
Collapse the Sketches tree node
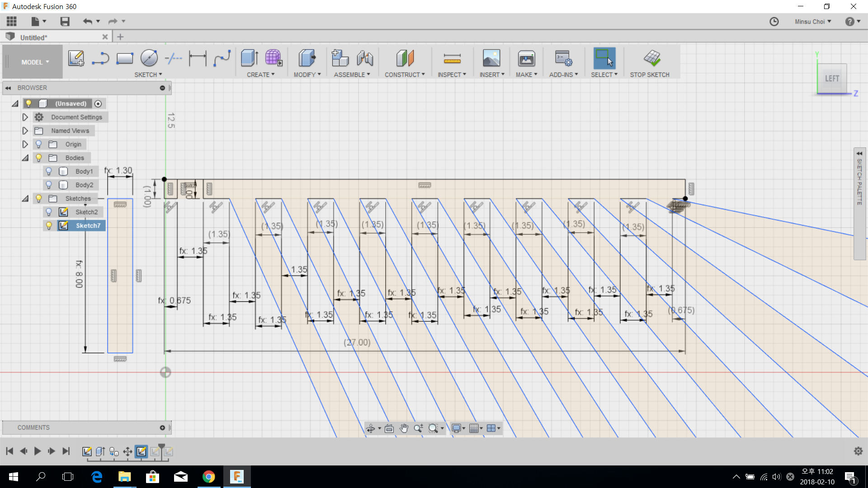coord(25,198)
